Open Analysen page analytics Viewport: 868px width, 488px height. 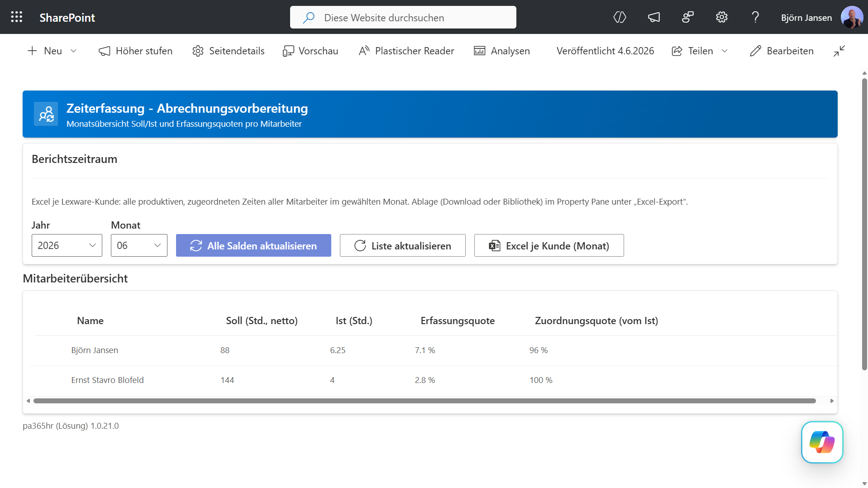(x=501, y=51)
